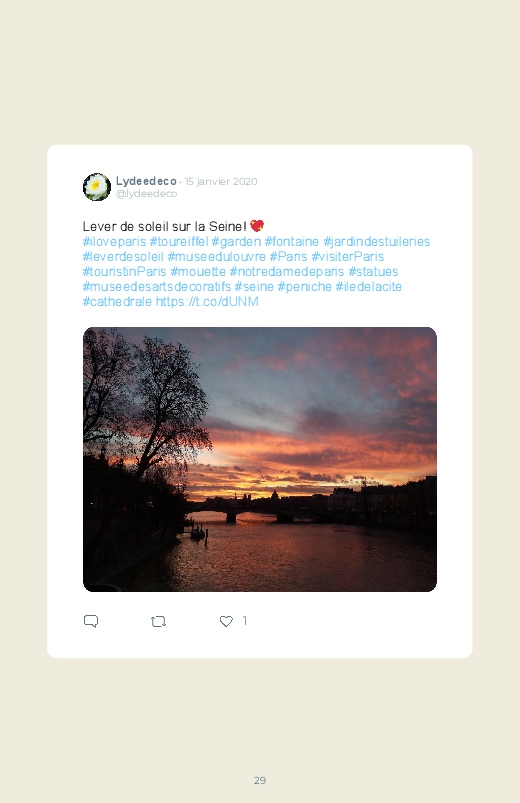Follow the #notredamedeparis hashtag
Viewport: 520px width, 803px height.
(287, 271)
